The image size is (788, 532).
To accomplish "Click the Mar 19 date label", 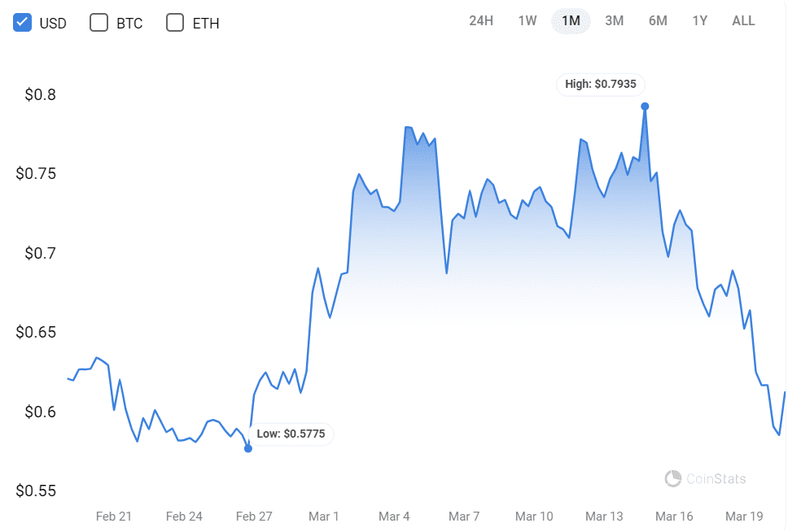I will 744,517.
